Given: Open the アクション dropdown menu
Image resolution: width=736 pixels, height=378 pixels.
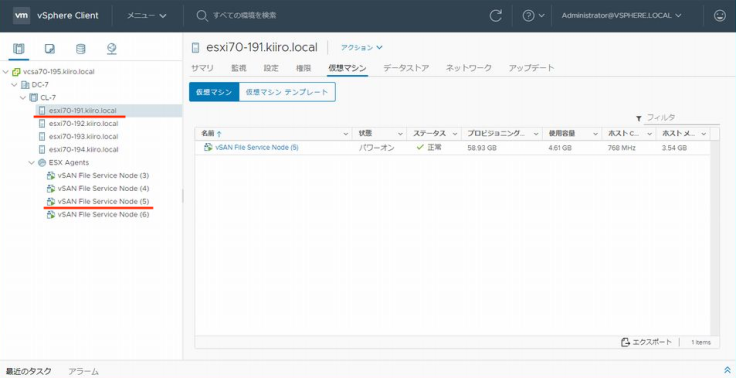Looking at the screenshot, I should coord(361,47).
